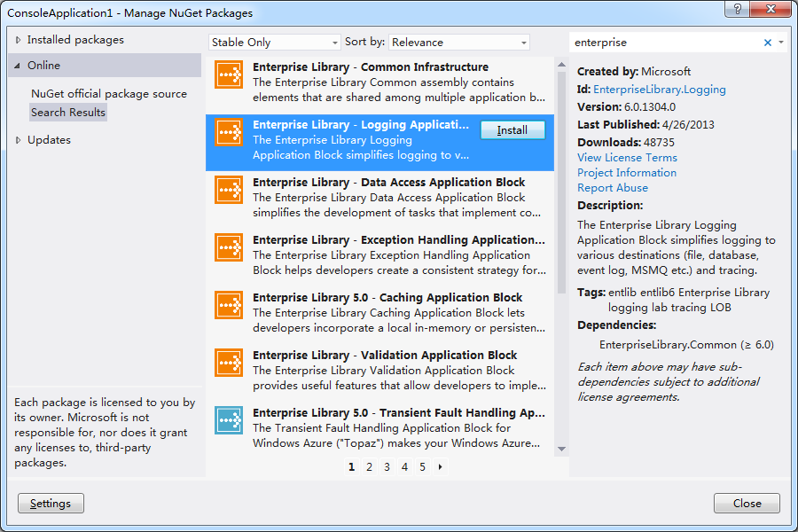Click the results scrollbar up arrow
The height and width of the screenshot is (532, 798).
click(x=562, y=65)
